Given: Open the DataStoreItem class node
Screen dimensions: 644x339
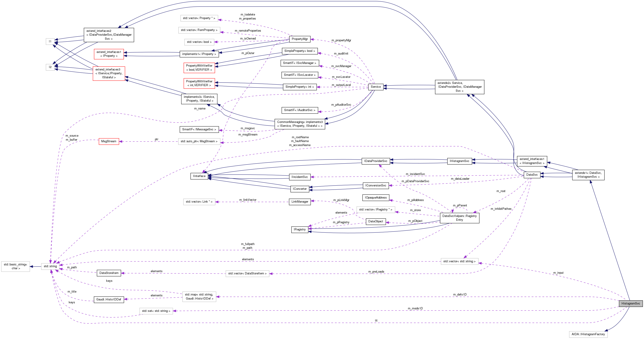Looking at the screenshot, I should click(x=109, y=273).
